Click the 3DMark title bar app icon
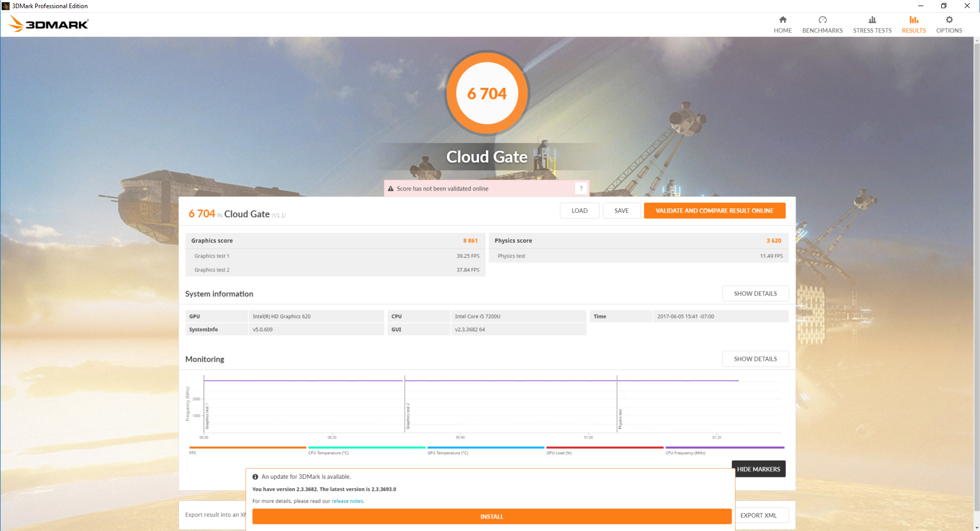This screenshot has width=980, height=531. 6,6
